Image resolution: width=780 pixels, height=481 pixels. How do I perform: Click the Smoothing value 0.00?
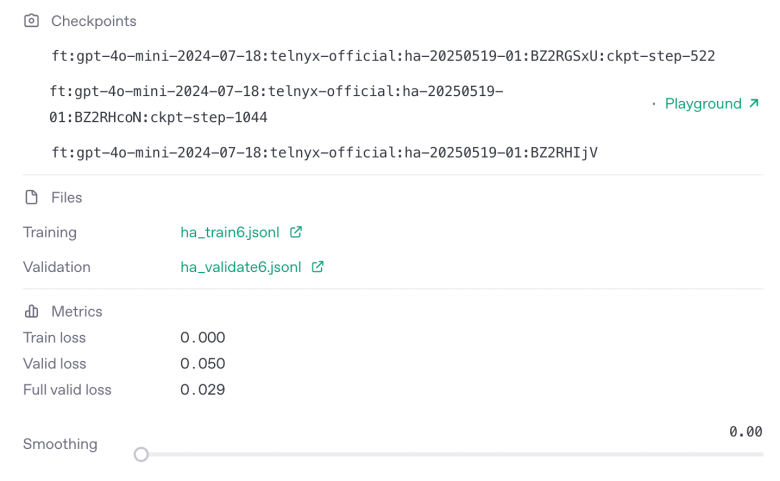(746, 432)
